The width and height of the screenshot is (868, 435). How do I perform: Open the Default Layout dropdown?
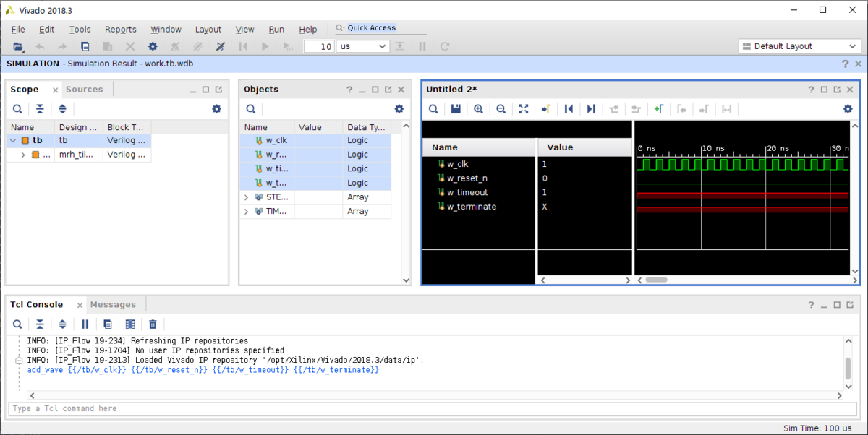click(x=799, y=46)
